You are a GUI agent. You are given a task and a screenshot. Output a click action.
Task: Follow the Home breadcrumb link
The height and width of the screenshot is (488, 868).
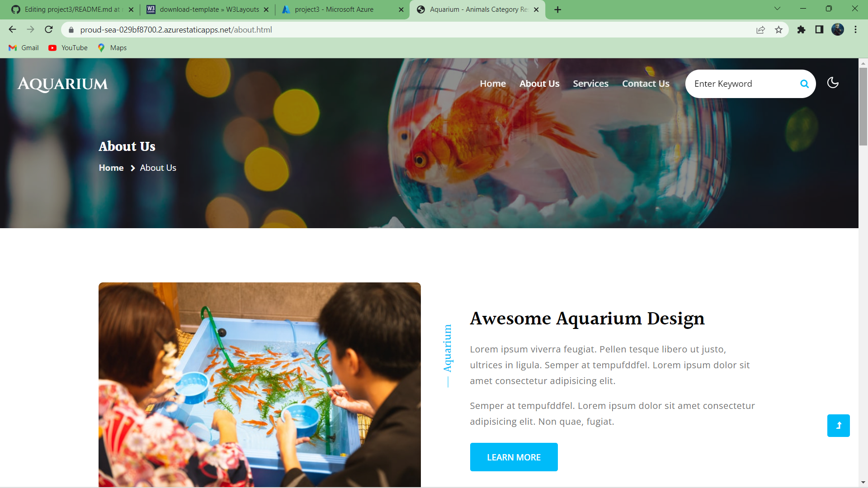[111, 168]
